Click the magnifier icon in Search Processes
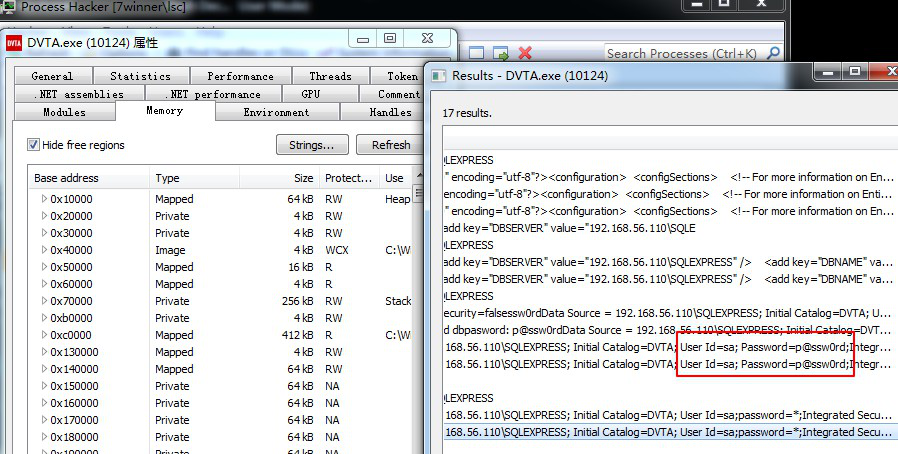Viewport: 898px width, 454px height. 773,53
